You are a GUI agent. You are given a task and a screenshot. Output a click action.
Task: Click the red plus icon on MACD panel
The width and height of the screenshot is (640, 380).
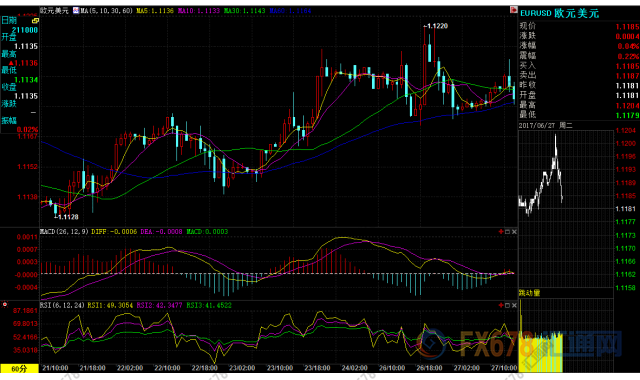pos(501,231)
